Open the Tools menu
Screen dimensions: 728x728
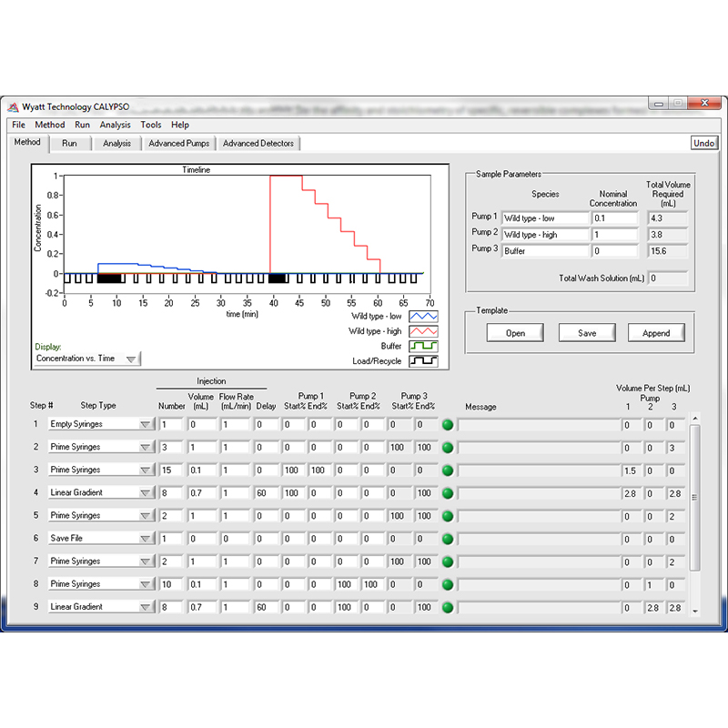point(151,125)
